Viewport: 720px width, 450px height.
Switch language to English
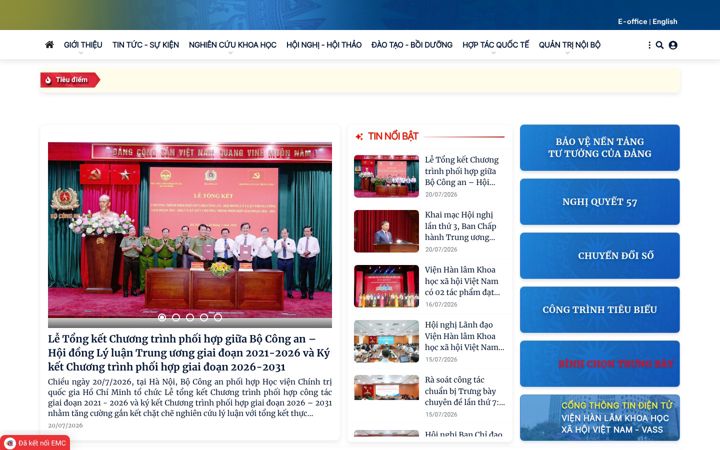(x=665, y=22)
